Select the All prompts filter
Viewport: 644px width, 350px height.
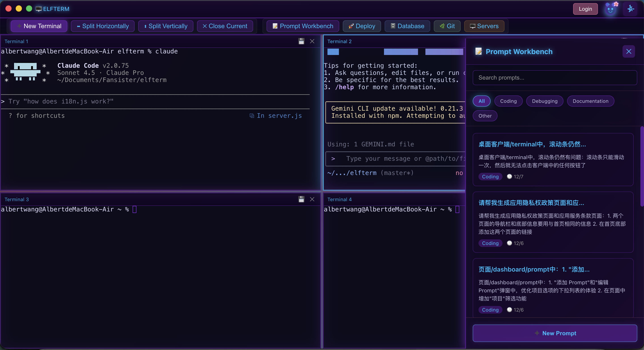tap(481, 101)
